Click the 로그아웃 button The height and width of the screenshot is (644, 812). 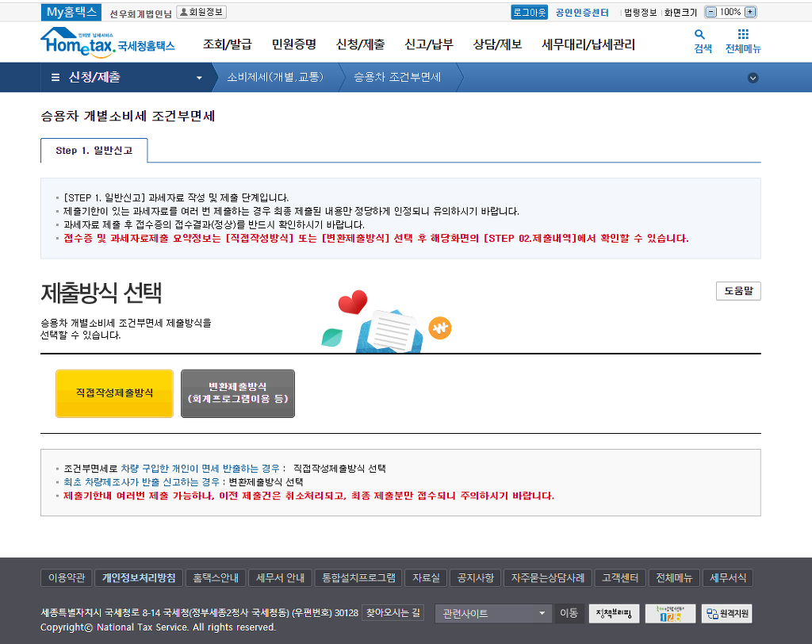(x=529, y=13)
